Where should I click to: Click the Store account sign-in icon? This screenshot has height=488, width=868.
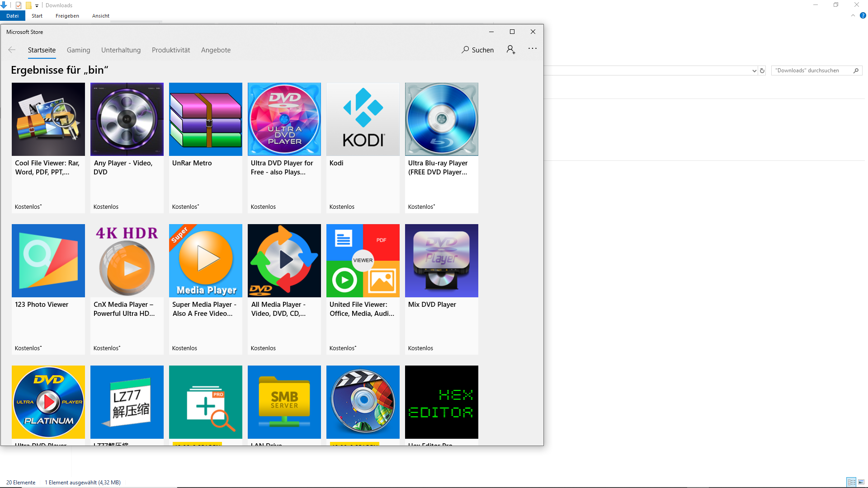(511, 50)
